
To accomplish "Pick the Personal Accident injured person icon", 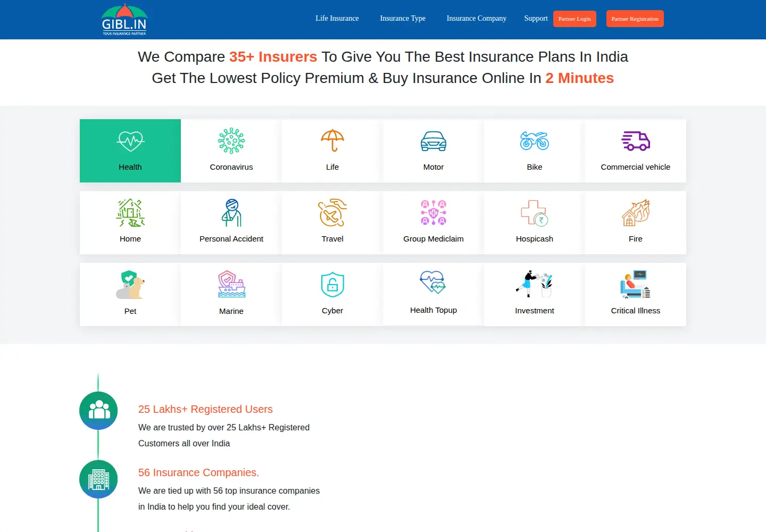I will tap(231, 213).
